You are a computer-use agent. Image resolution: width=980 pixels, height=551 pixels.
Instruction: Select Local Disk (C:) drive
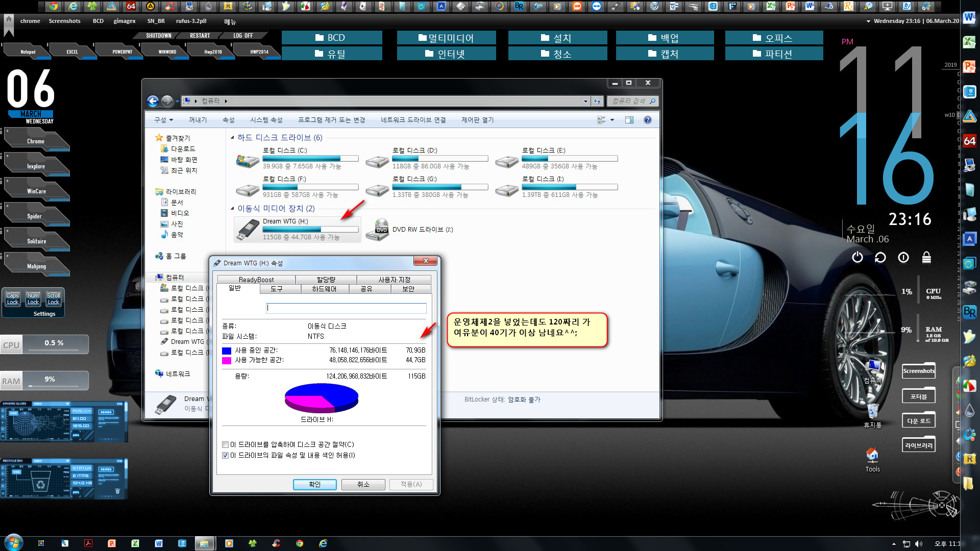(297, 158)
